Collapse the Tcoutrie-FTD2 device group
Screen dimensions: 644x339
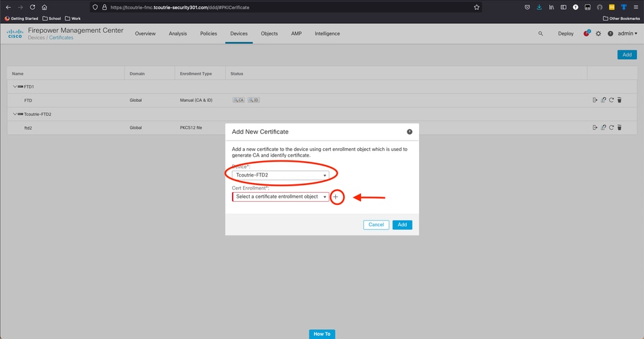point(15,114)
